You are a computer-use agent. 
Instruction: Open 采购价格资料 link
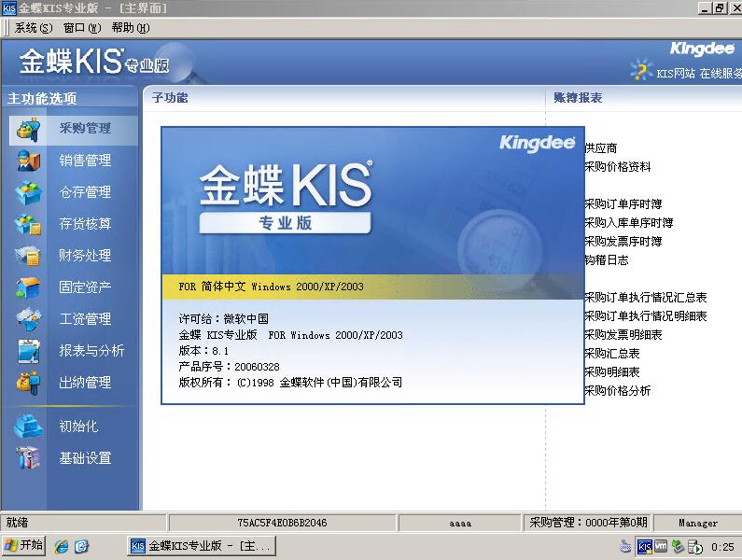pos(618,167)
